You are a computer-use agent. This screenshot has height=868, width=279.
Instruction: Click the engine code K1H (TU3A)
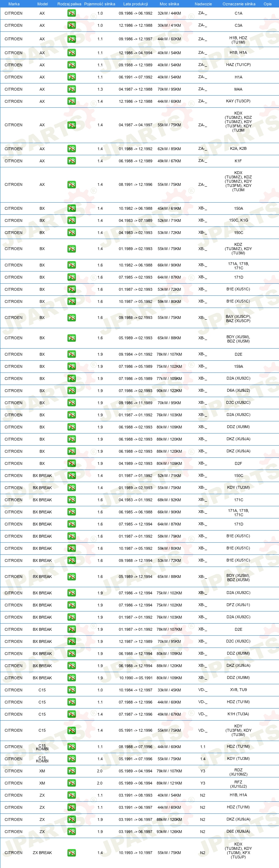[238, 714]
